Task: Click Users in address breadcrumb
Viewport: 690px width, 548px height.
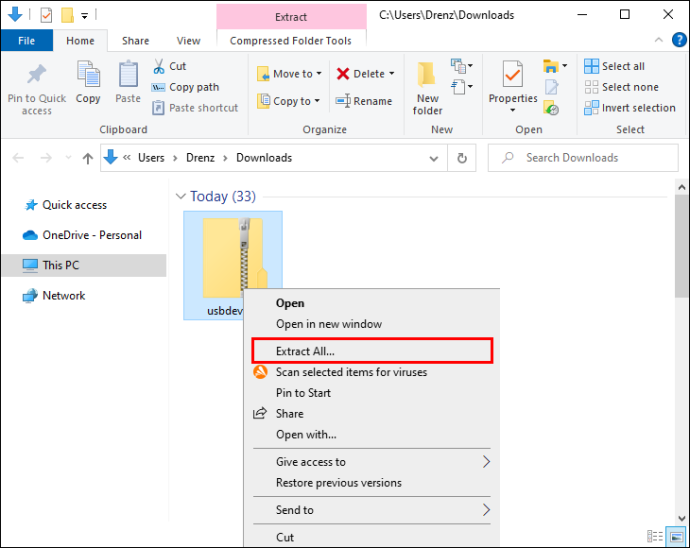Action: (x=151, y=158)
